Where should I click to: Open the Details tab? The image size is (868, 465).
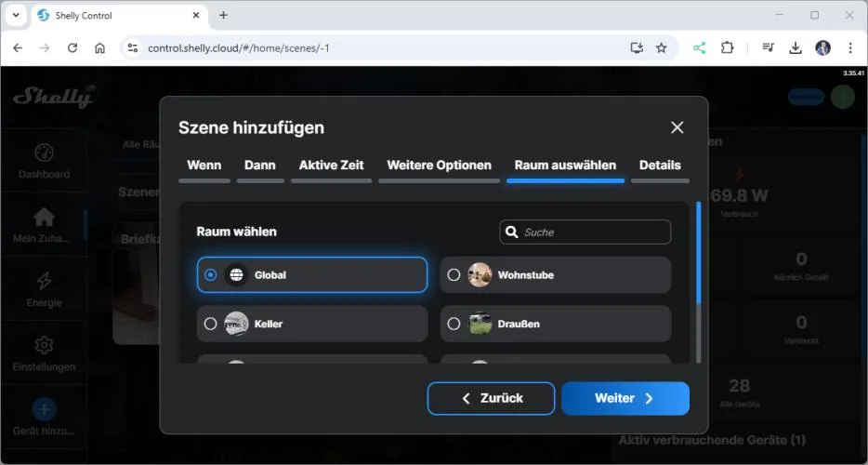tap(660, 166)
